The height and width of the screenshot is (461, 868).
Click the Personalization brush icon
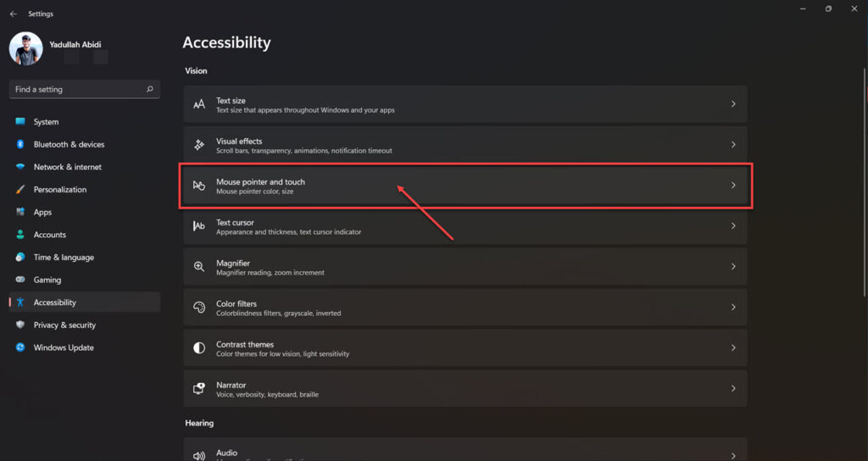pyautogui.click(x=20, y=189)
